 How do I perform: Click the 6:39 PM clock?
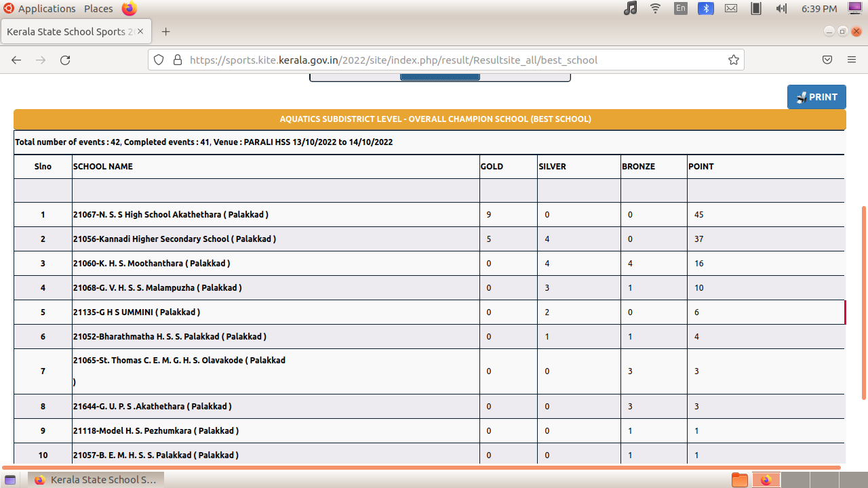click(x=819, y=8)
